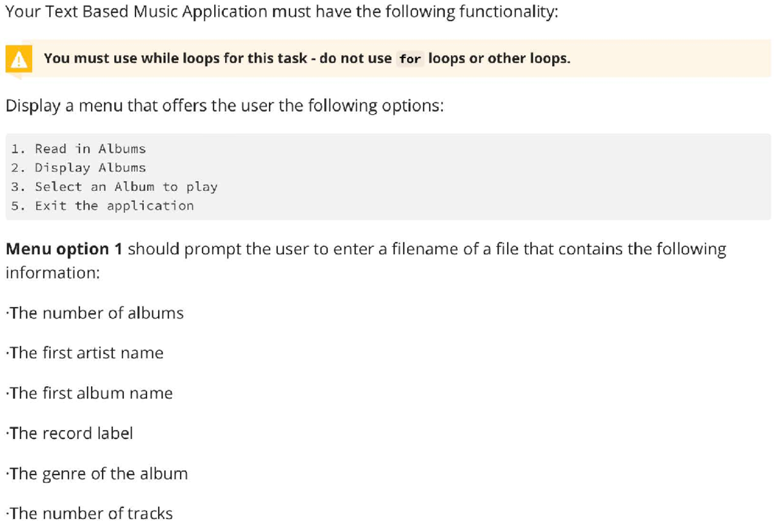Viewport: 774px width, 532px height.
Task: Click "The first album name" bullet item
Action: (89, 393)
